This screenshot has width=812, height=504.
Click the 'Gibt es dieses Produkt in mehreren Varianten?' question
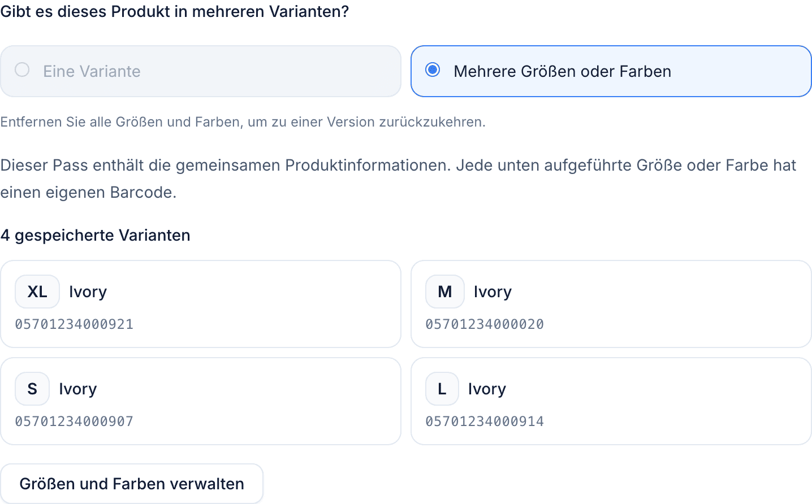click(x=175, y=11)
